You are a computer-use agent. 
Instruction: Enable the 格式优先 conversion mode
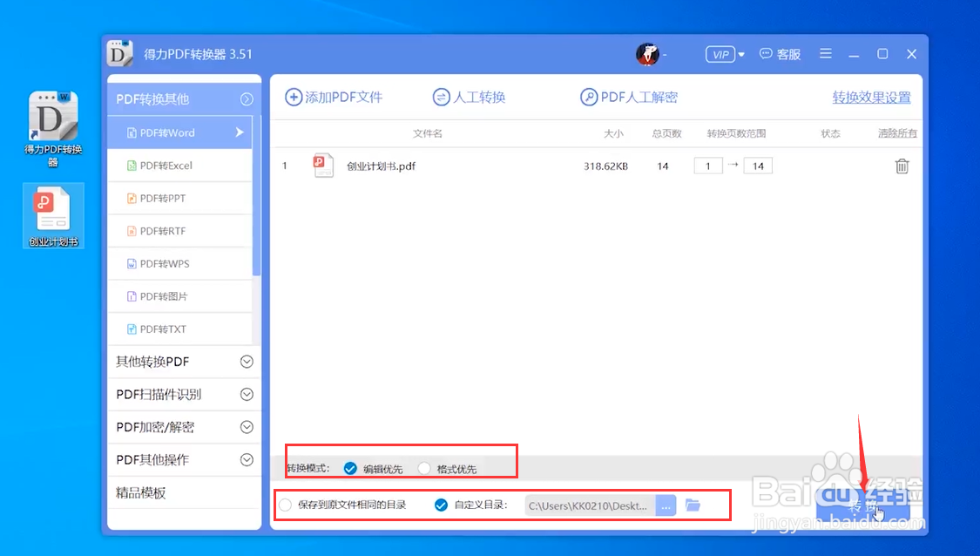click(x=424, y=468)
